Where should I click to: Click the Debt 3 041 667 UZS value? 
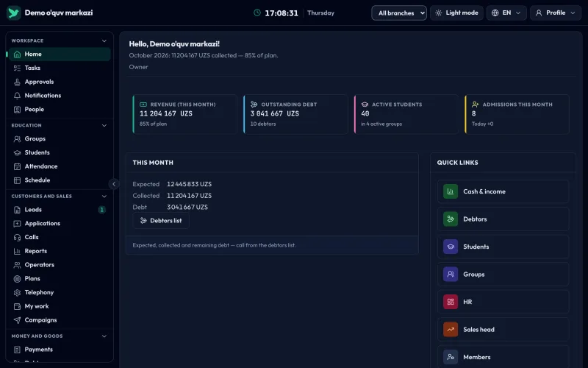click(187, 208)
